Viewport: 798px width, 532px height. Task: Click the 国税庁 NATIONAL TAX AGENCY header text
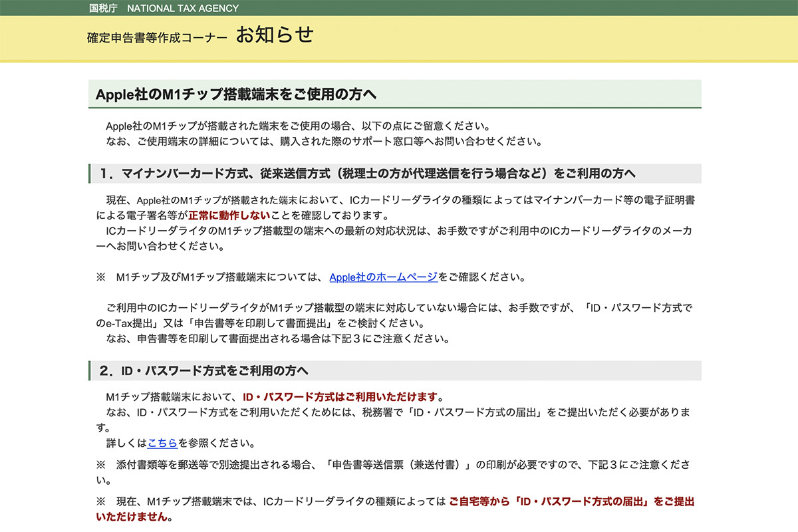click(x=164, y=8)
